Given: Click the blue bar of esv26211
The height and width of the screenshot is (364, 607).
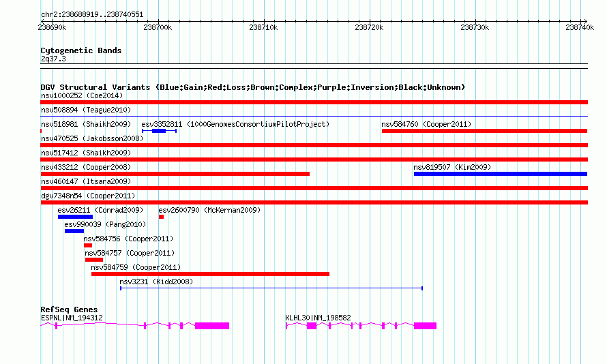Looking at the screenshot, I should tap(75, 217).
